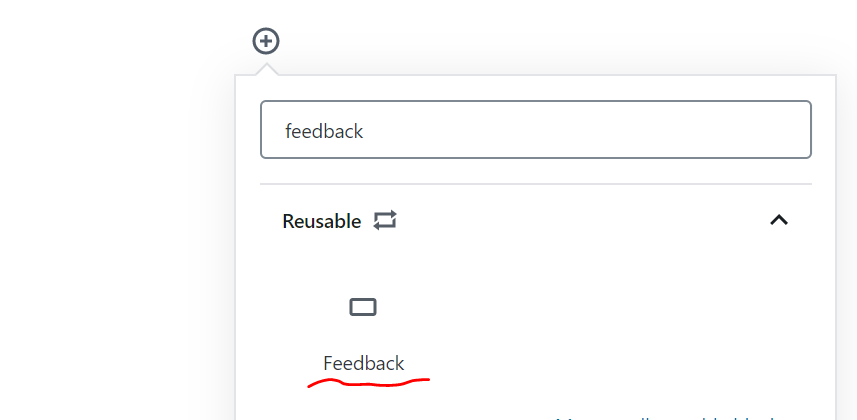Click the red-underlined Feedback block name
Image resolution: width=857 pixels, height=420 pixels.
point(363,363)
